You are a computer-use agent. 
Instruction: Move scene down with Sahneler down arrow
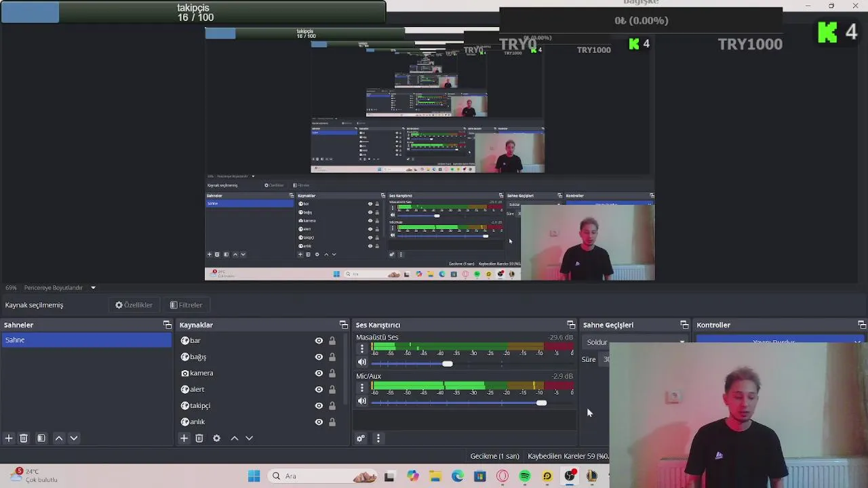[x=74, y=439]
